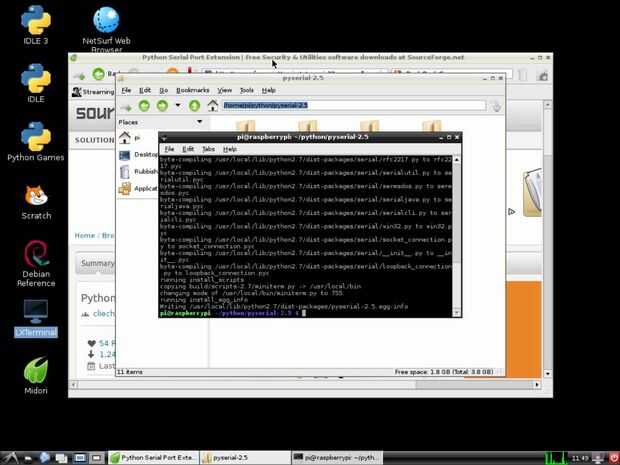Open the IDLE desktop icon labeled just IDLE
The width and height of the screenshot is (620, 465).
point(36,83)
